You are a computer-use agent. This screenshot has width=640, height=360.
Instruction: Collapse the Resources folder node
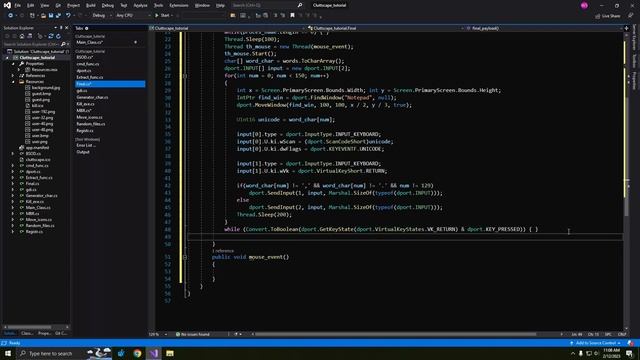(x=13, y=82)
